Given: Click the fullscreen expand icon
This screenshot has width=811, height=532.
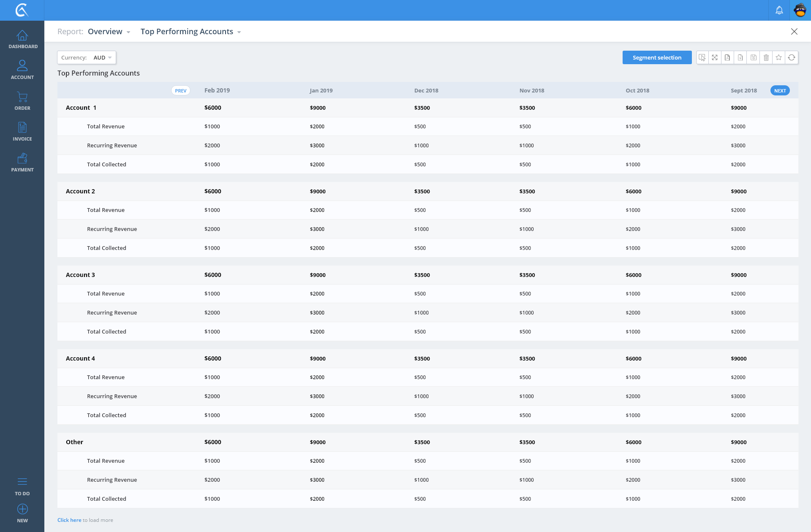Looking at the screenshot, I should (715, 57).
